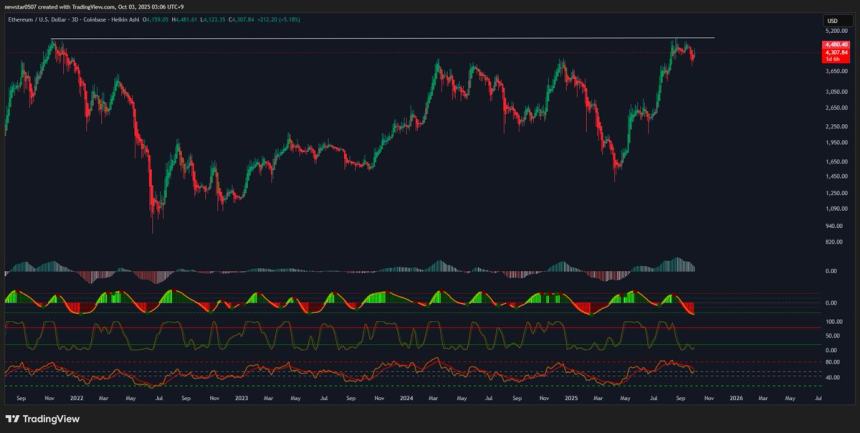Click the 2025 label on time axis
The height and width of the screenshot is (433, 860).
pos(570,398)
